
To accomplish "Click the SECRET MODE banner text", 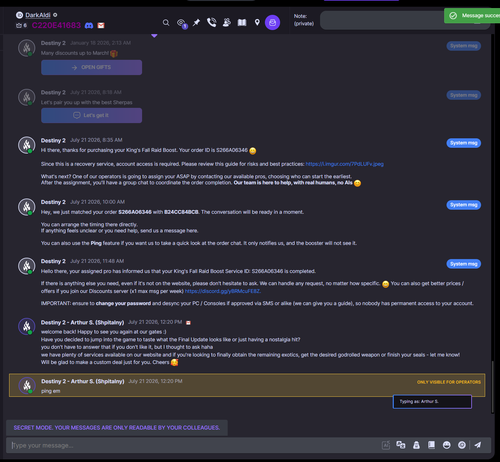I will pyautogui.click(x=117, y=428).
